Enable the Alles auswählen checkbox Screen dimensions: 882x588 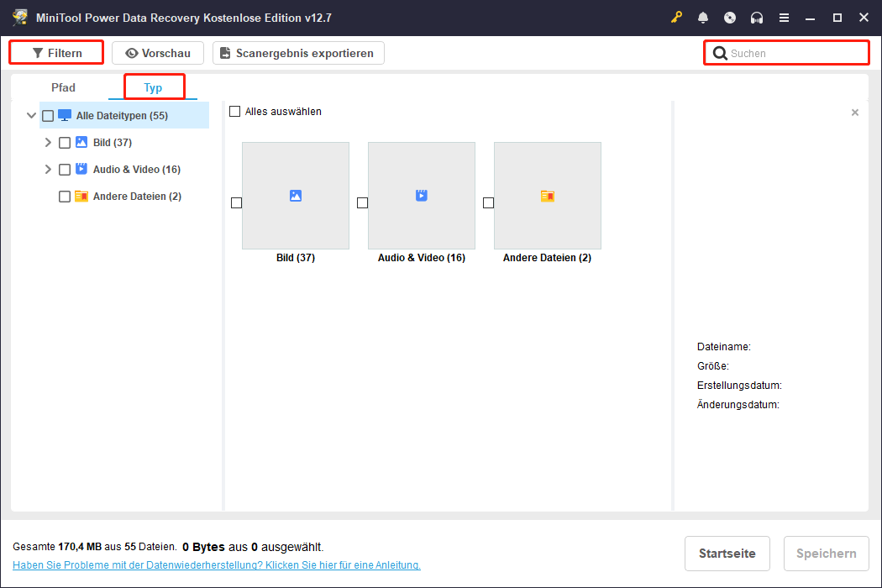click(234, 110)
